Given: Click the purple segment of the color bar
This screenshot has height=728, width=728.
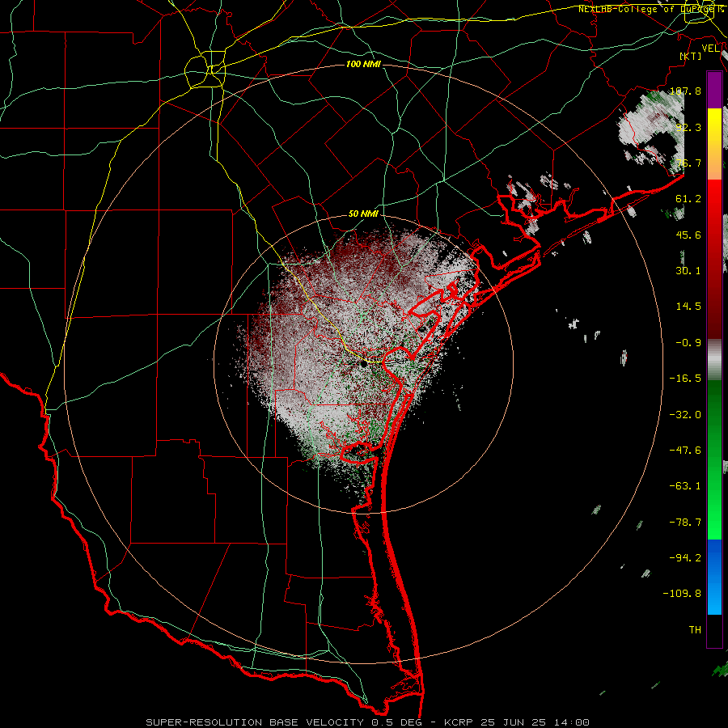Looking at the screenshot, I should coord(714,90).
